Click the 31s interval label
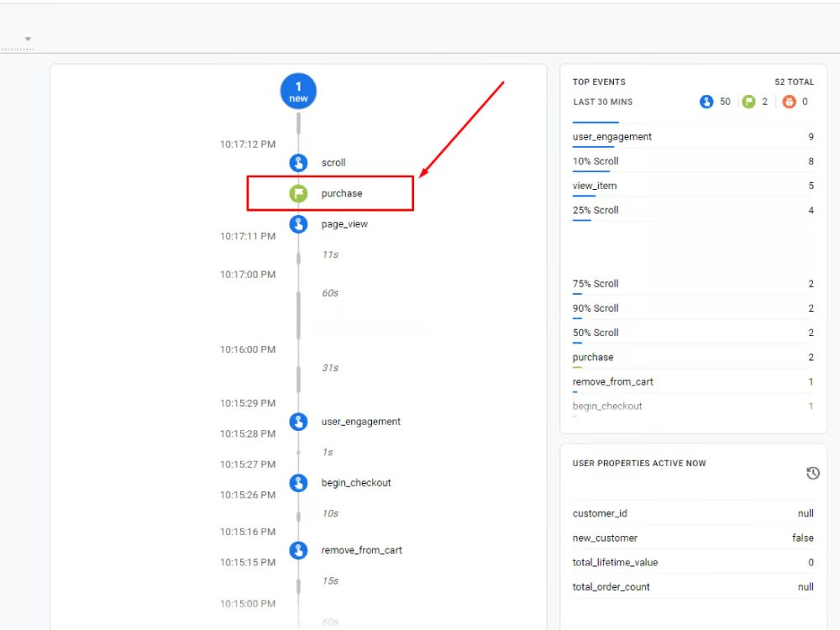The image size is (840, 630). (330, 368)
